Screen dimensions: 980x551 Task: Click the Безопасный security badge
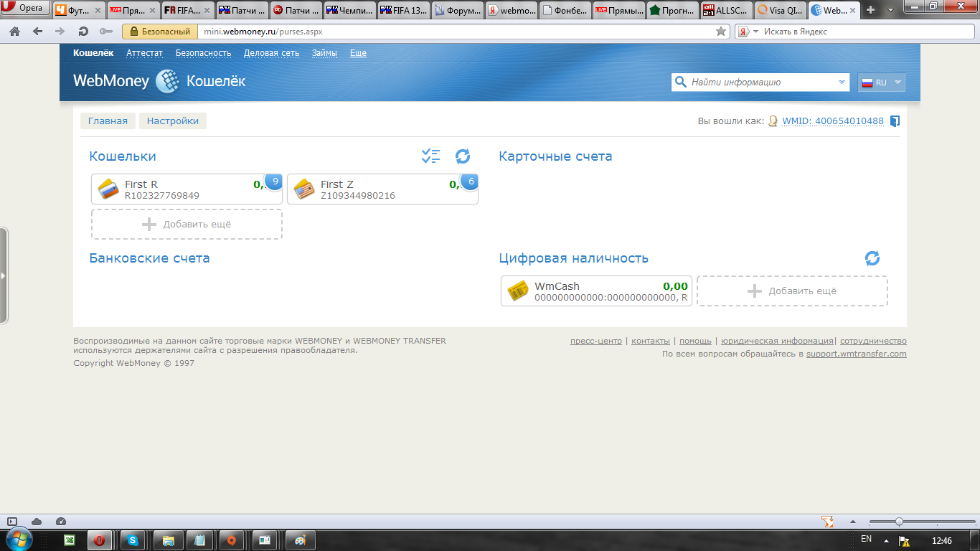(161, 32)
